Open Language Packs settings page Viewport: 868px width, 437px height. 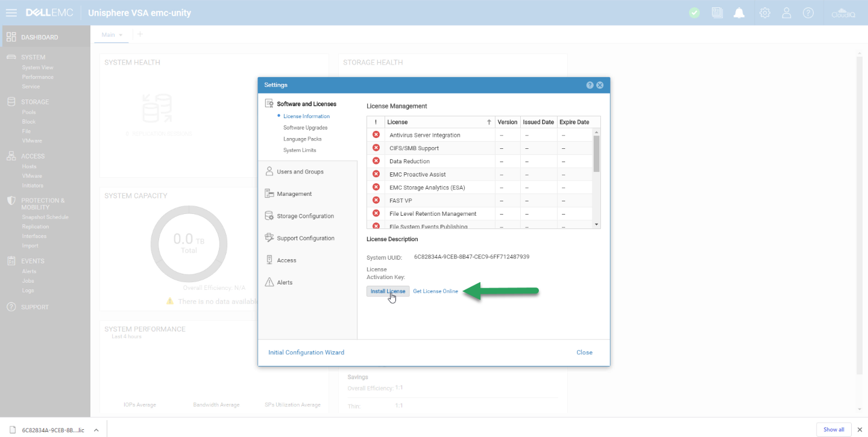tap(303, 139)
